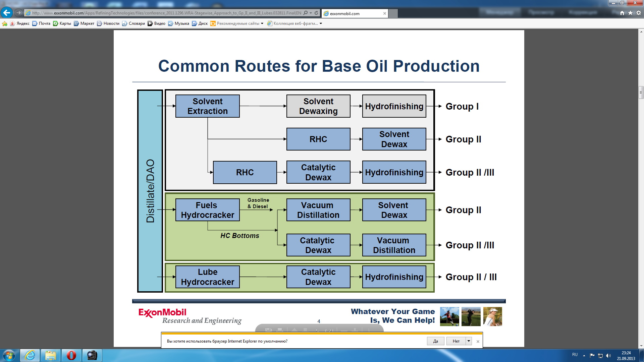Click the RU language indicator

tap(575, 355)
